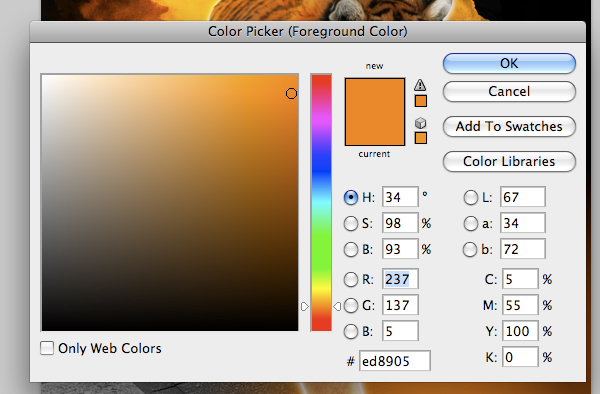Click Add To Swatches button

[509, 126]
